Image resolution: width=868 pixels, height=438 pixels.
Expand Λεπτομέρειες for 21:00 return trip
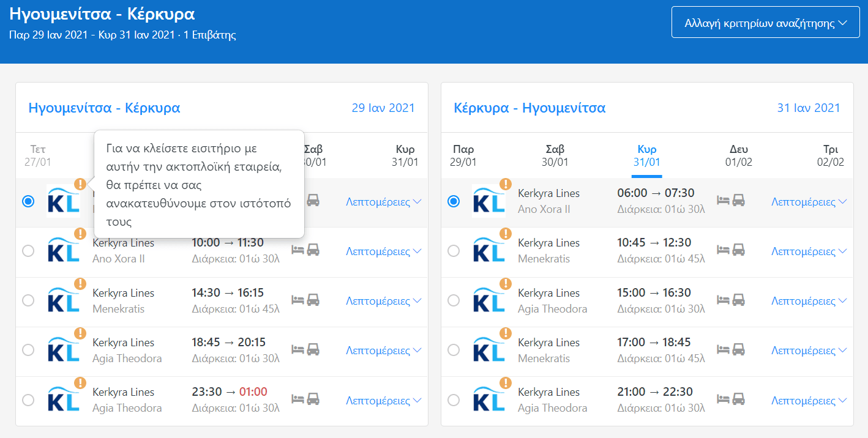tap(809, 401)
